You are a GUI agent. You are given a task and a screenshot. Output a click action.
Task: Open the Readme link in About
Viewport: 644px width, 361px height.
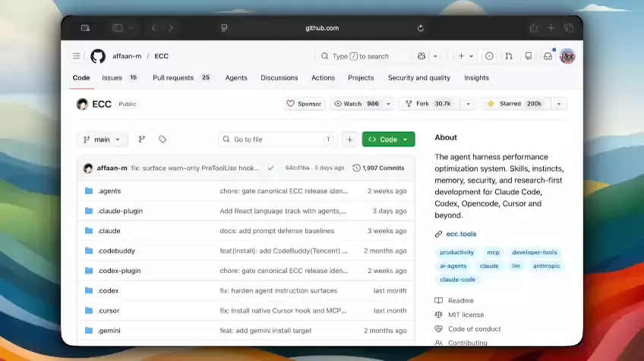click(461, 300)
